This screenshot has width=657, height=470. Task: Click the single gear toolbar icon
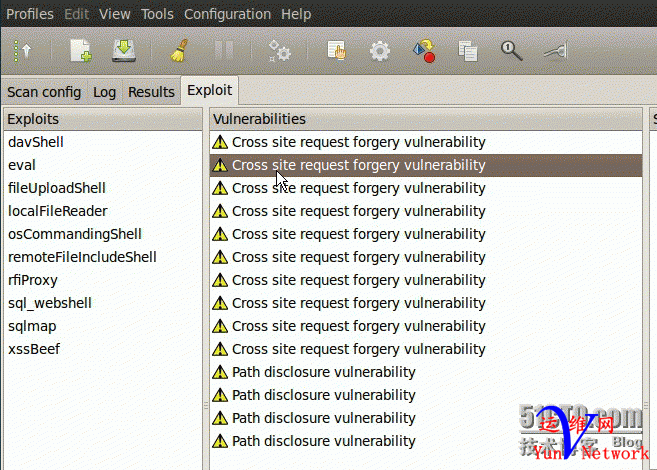380,51
